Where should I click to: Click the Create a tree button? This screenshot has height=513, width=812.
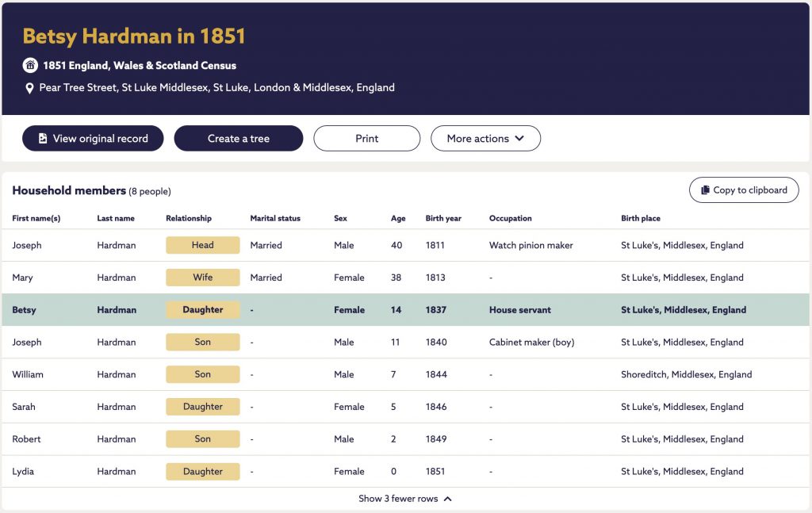coord(238,138)
